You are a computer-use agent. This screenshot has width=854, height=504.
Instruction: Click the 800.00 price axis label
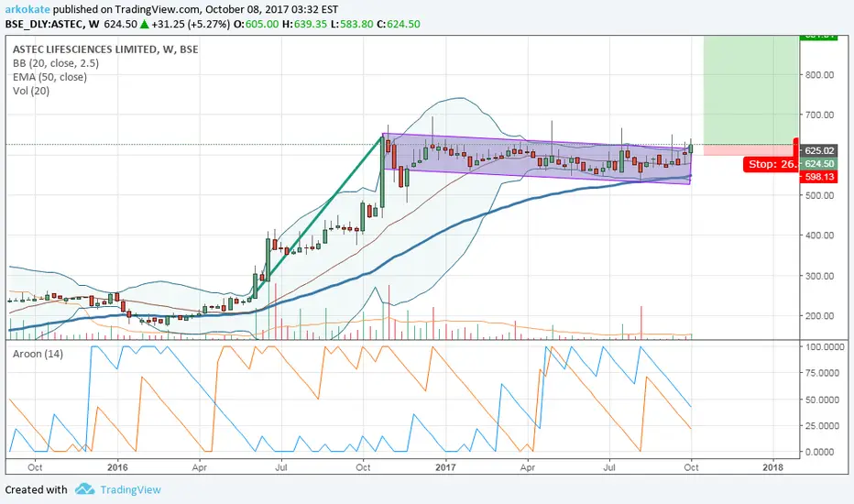click(x=820, y=74)
